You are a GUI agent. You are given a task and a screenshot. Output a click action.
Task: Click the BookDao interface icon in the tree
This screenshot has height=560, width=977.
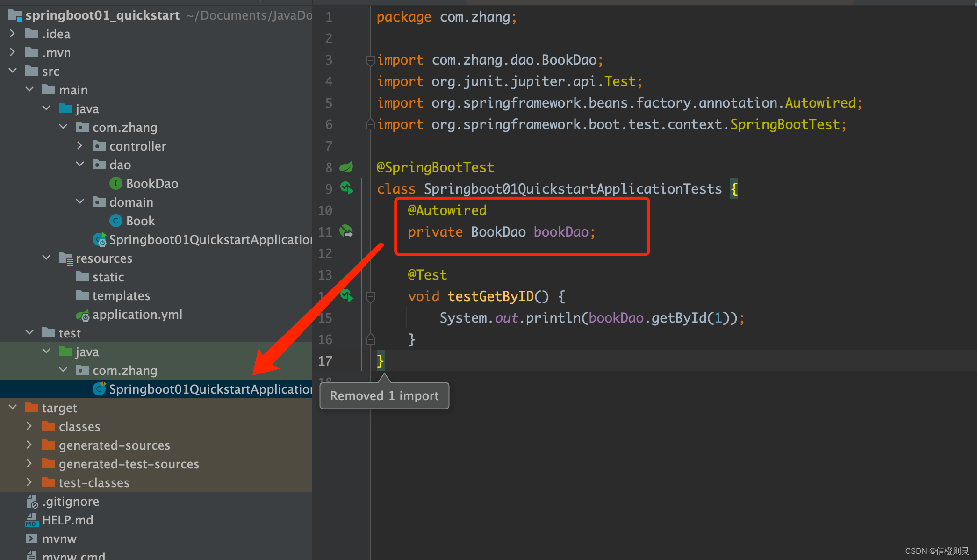coord(115,183)
